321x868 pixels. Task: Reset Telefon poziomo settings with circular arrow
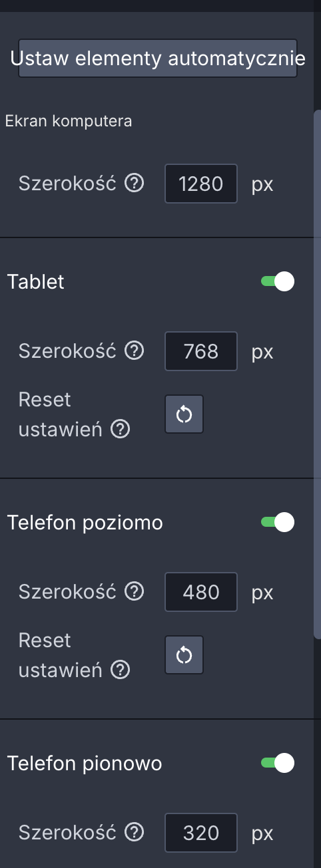(184, 655)
